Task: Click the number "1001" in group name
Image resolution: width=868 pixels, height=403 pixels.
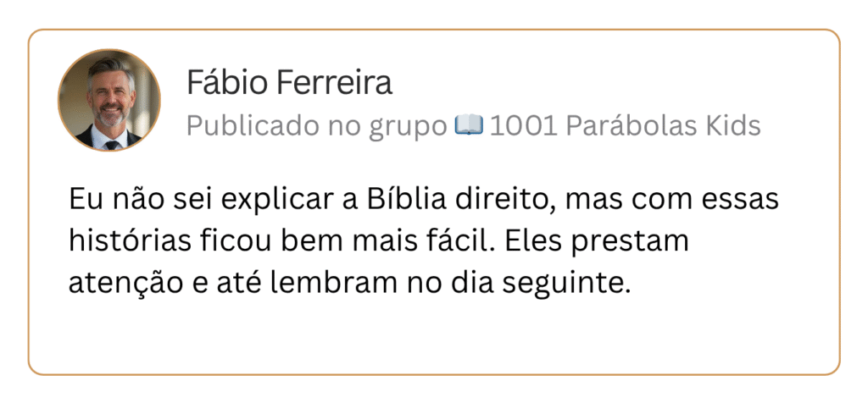Action: pyautogui.click(x=523, y=126)
